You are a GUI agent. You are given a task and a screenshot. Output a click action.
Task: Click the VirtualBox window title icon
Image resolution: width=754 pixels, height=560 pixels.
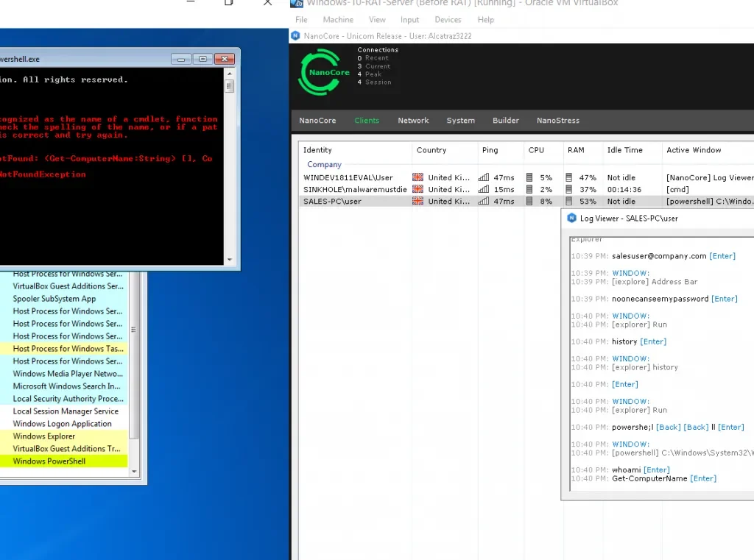pyautogui.click(x=297, y=4)
